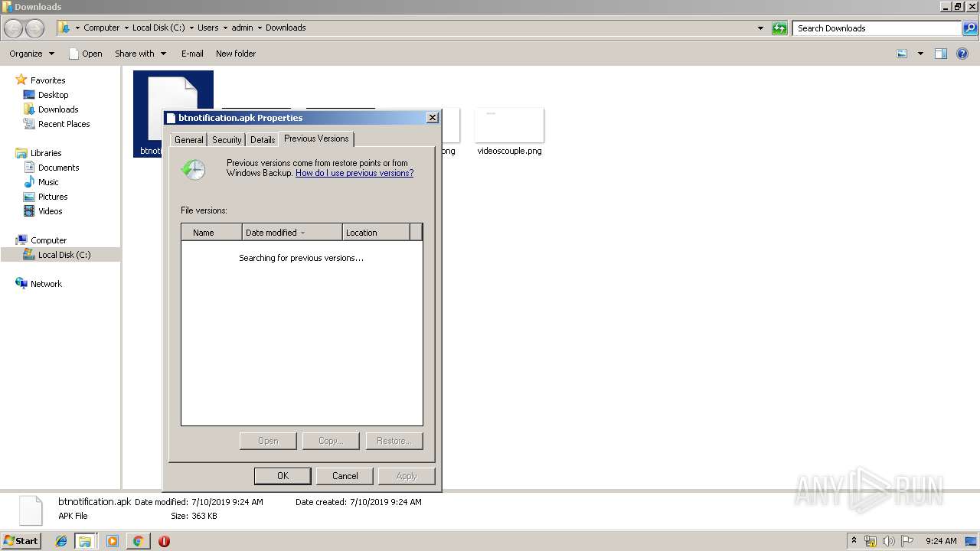
Task: Open Downloads in Favorites
Action: pyautogui.click(x=58, y=109)
